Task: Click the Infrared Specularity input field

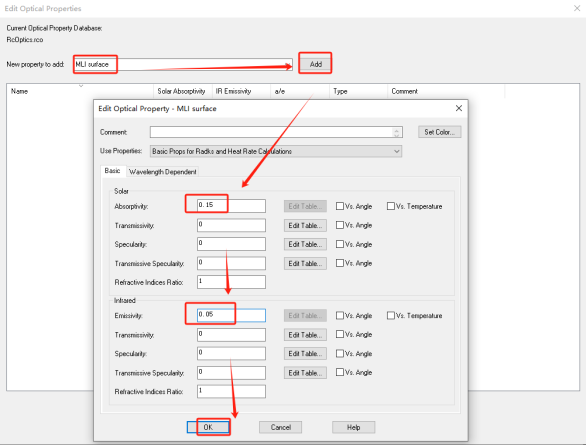Action: 231,353
